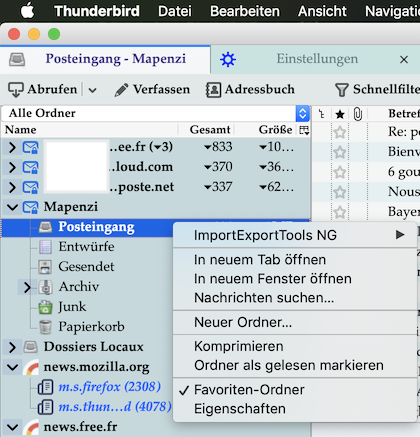Select the Junk folder

(72, 307)
